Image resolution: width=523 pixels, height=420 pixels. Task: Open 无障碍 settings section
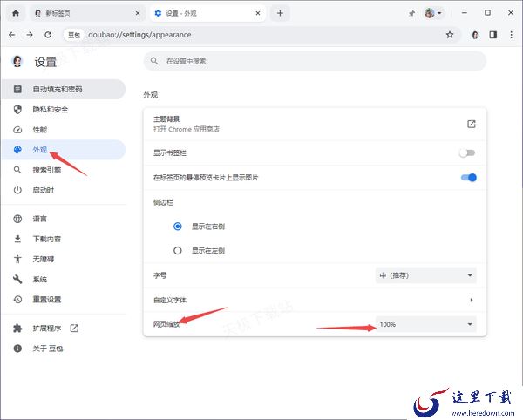64,259
